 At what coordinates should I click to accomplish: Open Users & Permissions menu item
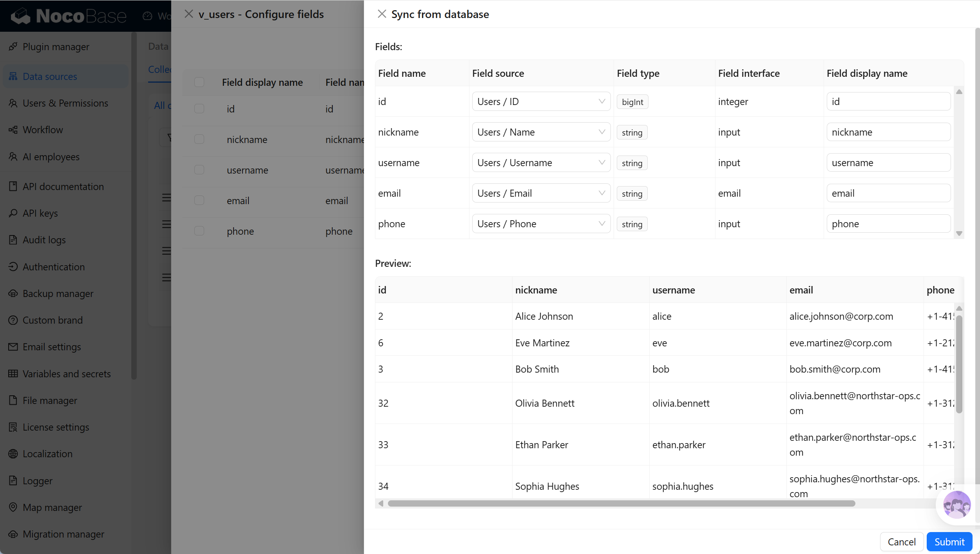pos(65,103)
